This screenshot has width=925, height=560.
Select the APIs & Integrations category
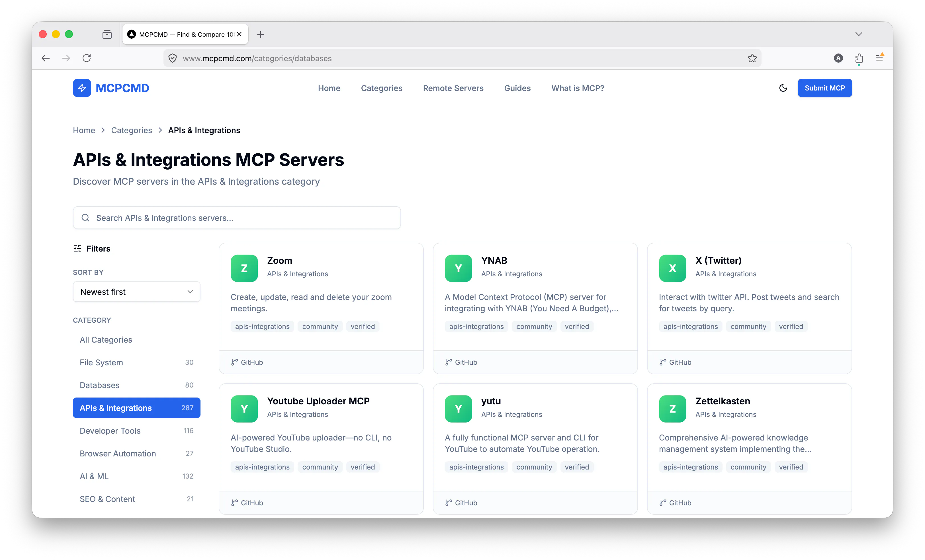137,408
